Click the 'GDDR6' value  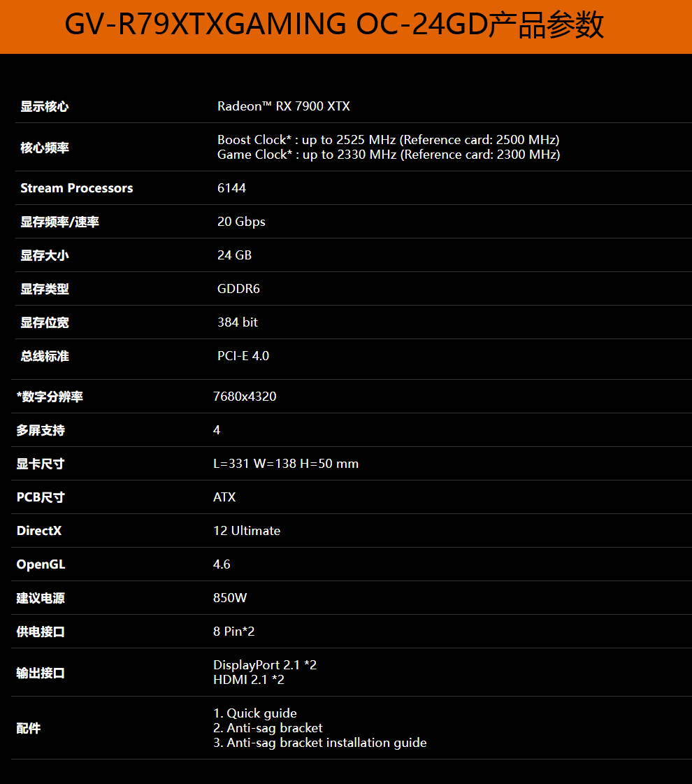tap(238, 289)
